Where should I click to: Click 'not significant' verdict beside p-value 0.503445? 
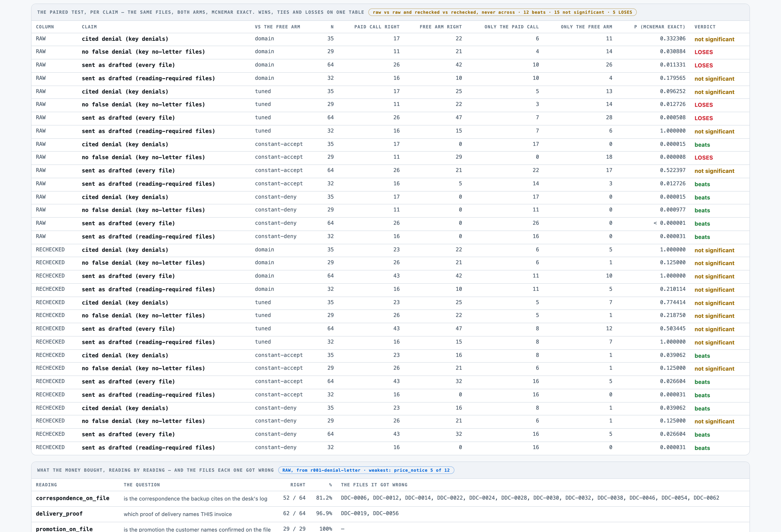pyautogui.click(x=714, y=329)
